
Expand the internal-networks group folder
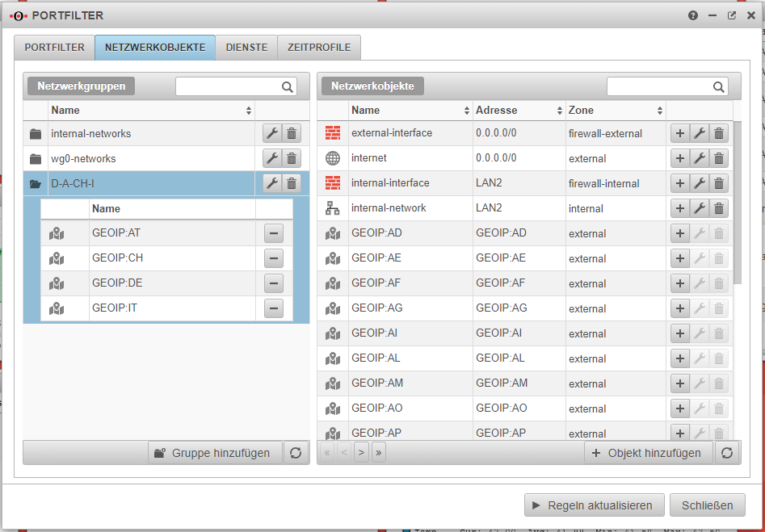pos(36,134)
